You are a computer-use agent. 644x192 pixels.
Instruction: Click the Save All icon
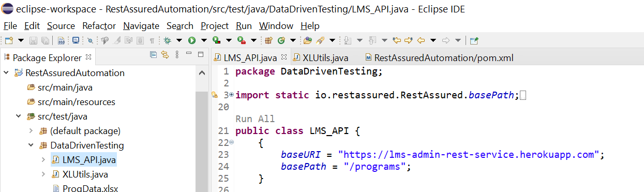click(x=46, y=40)
